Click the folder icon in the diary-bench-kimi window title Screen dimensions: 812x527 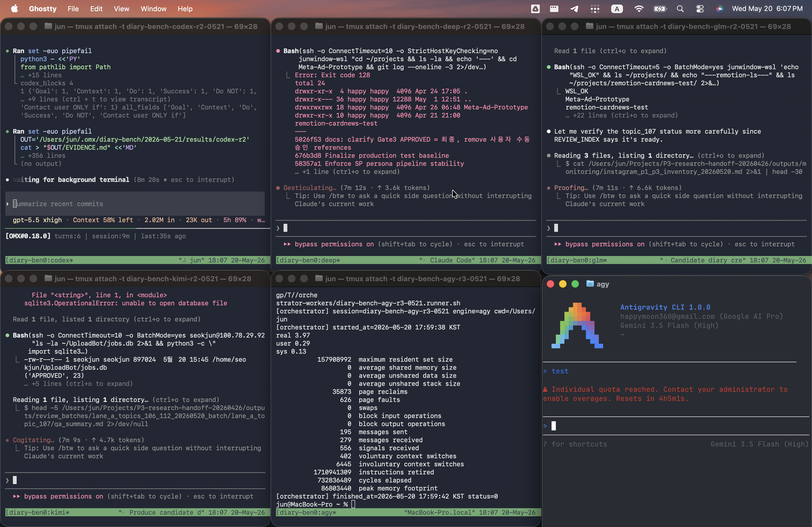[x=48, y=279]
